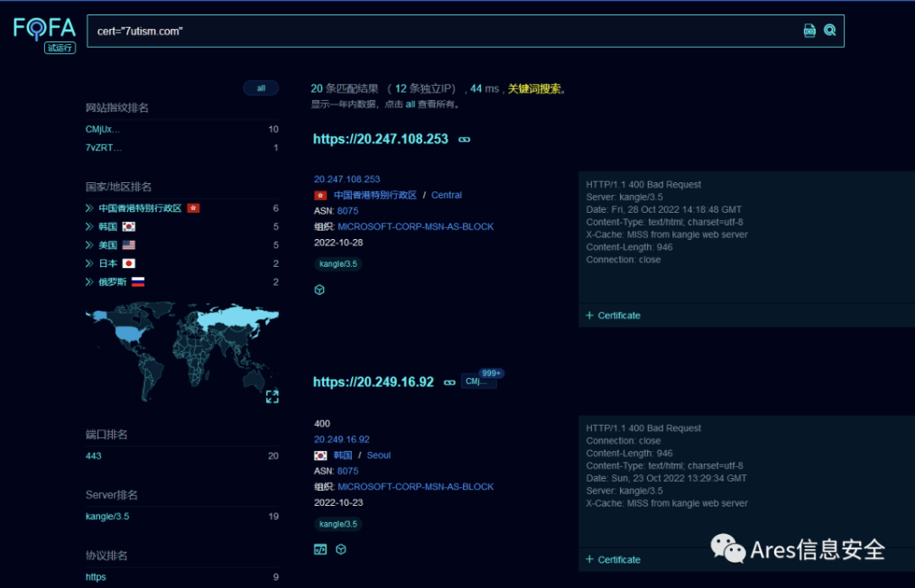Expand Certificate section for 20.249.16.92
Image resolution: width=915 pixels, height=588 pixels.
point(613,559)
